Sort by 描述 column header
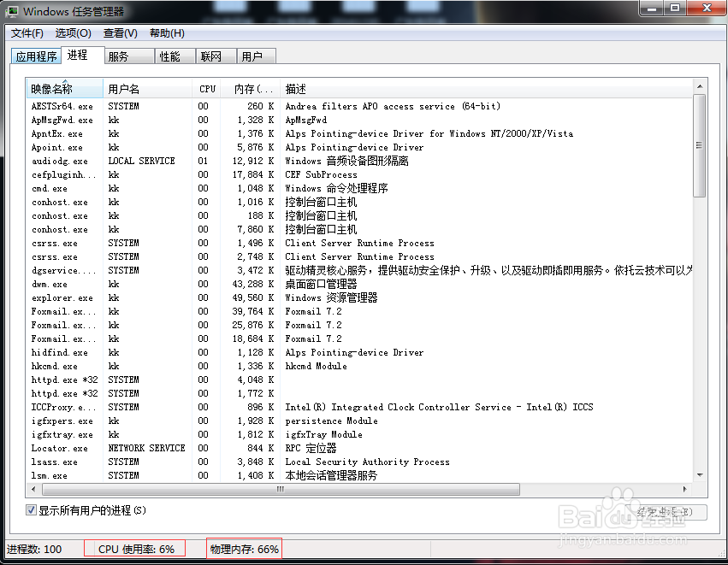The height and width of the screenshot is (565, 728). pyautogui.click(x=486, y=89)
